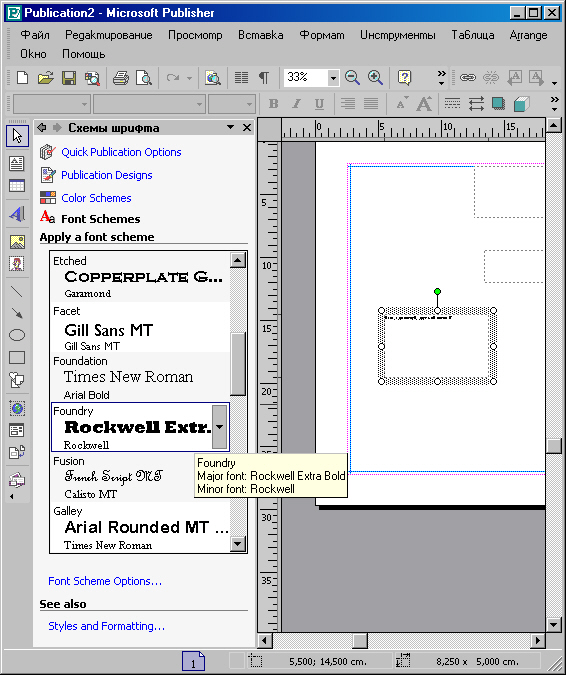Select the Rectangle drawing tool
566x675 pixels.
pyautogui.click(x=17, y=357)
